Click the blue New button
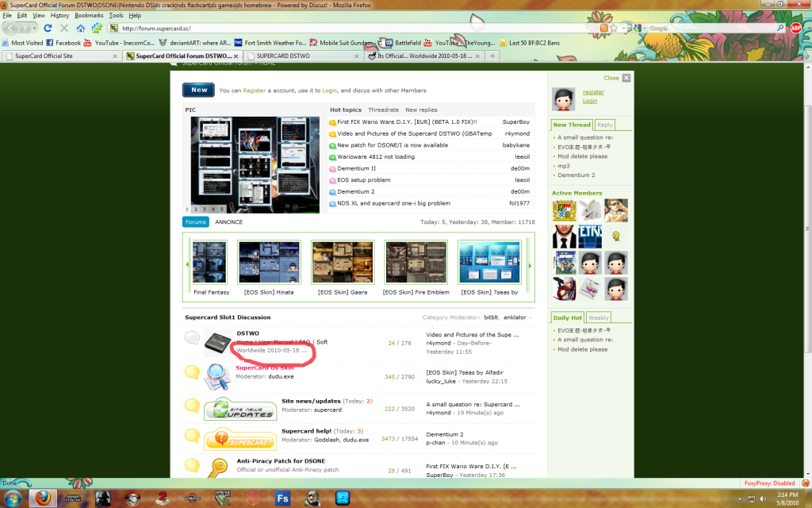The height and width of the screenshot is (508, 812). [x=198, y=90]
